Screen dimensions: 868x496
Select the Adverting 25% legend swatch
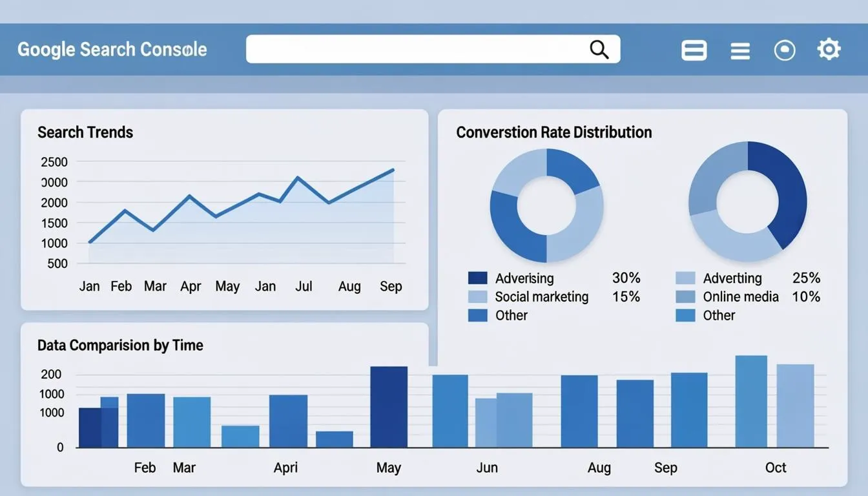click(685, 278)
